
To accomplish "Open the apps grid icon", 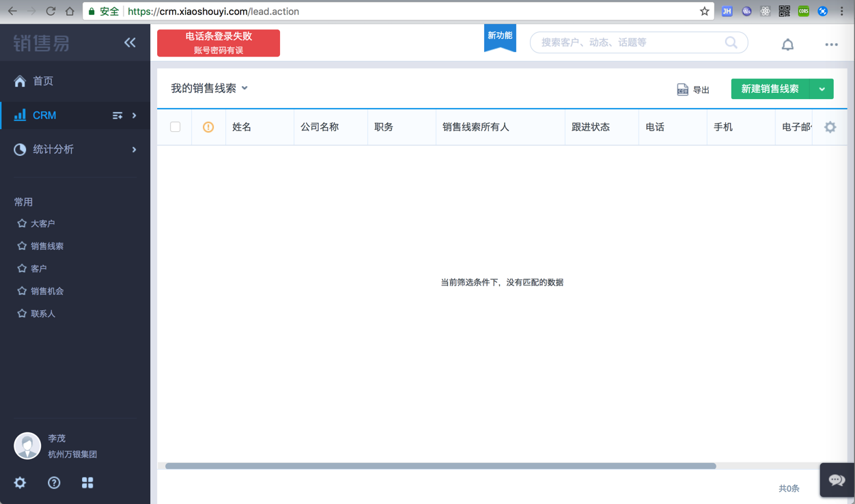I will point(87,483).
